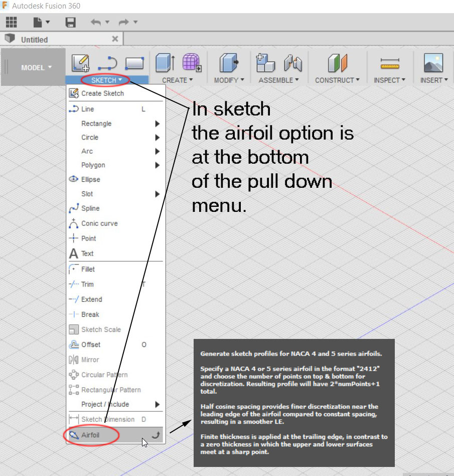Open the CONSTRUCT dropdown menu
The width and height of the screenshot is (454, 476).
[337, 80]
